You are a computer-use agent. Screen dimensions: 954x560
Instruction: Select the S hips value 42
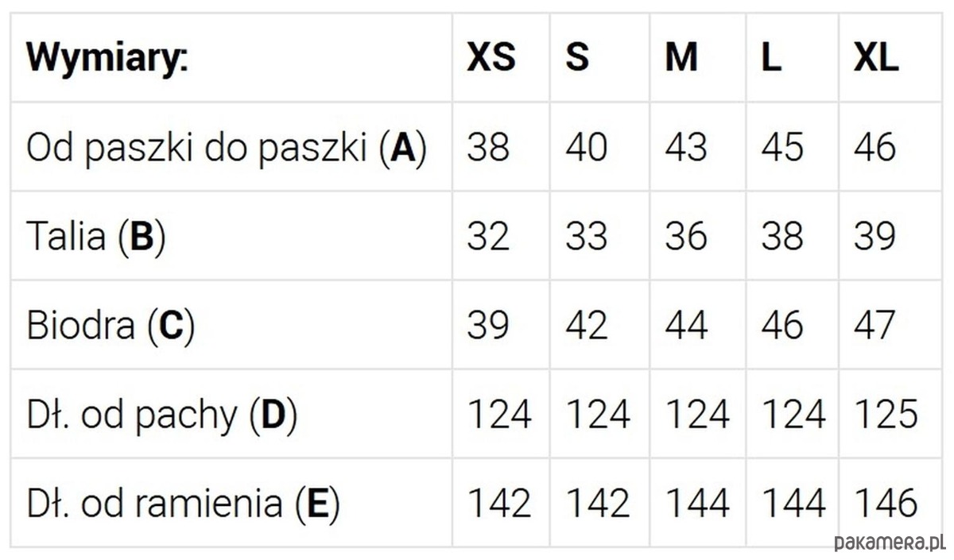(587, 326)
